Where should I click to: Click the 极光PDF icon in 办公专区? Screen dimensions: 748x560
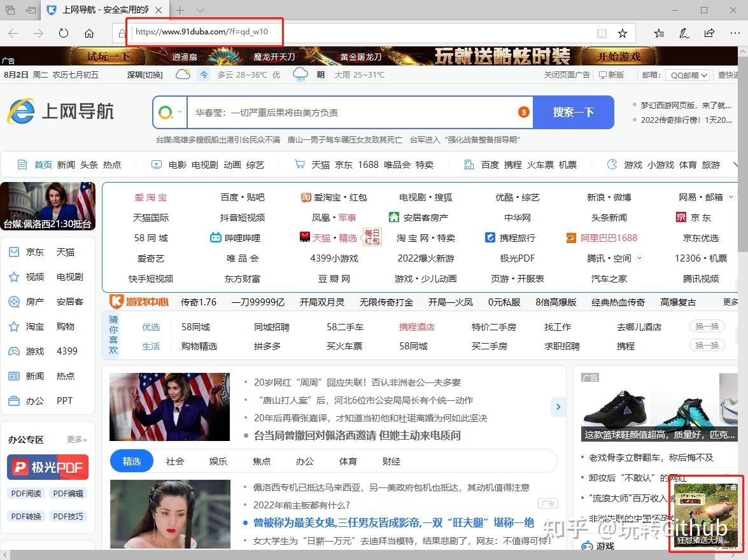(19, 466)
